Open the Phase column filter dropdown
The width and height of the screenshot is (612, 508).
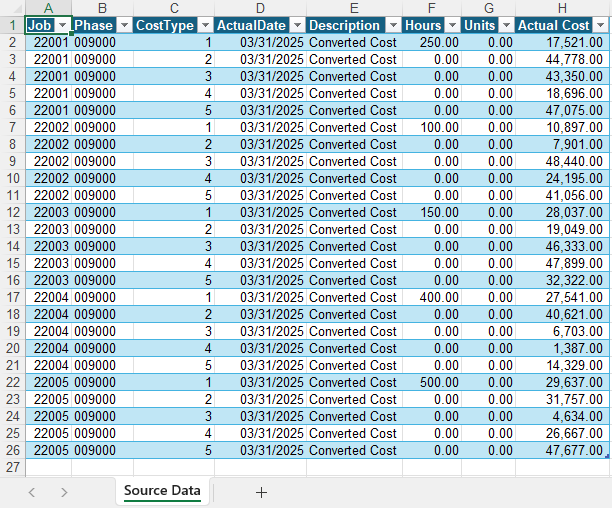coord(125,26)
